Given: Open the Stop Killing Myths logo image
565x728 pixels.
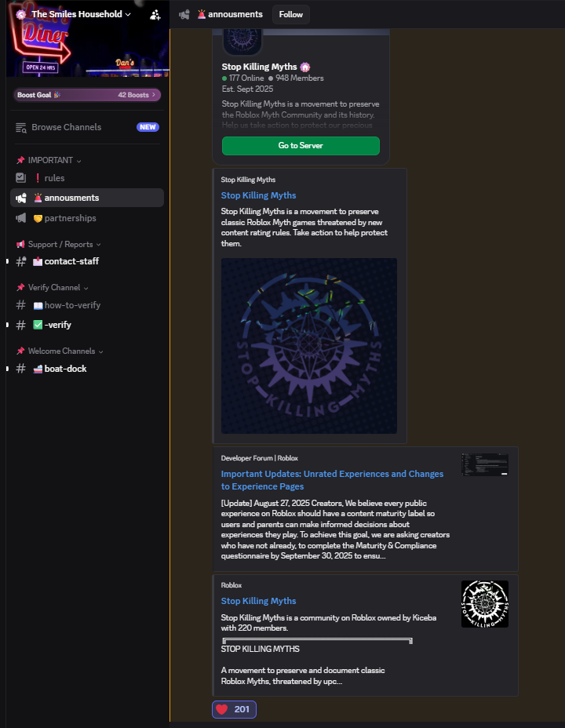Looking at the screenshot, I should tap(309, 346).
